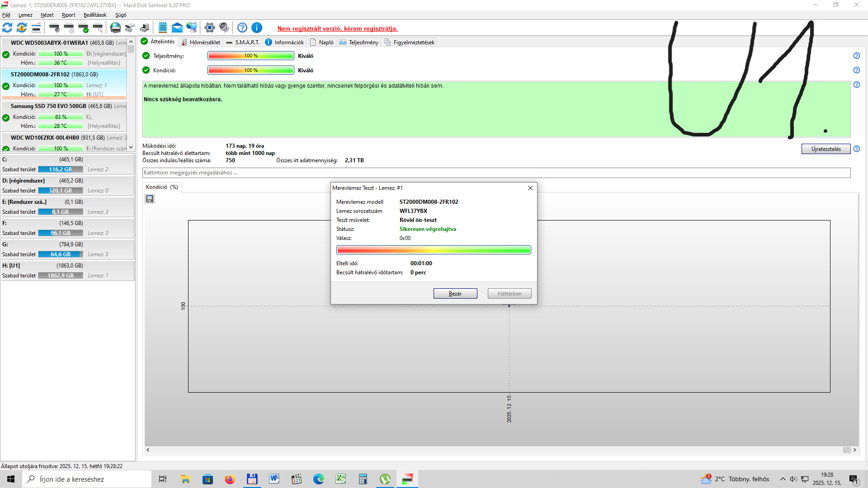Click the refresh disk status icon
This screenshot has height=488, width=868.
point(7,28)
